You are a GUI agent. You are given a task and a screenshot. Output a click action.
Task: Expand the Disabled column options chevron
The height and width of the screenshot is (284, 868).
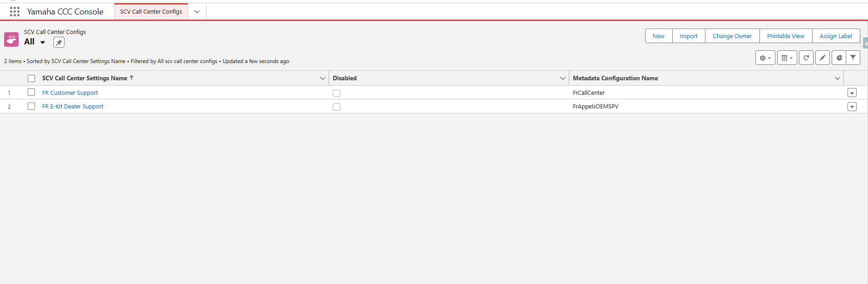pyautogui.click(x=562, y=78)
